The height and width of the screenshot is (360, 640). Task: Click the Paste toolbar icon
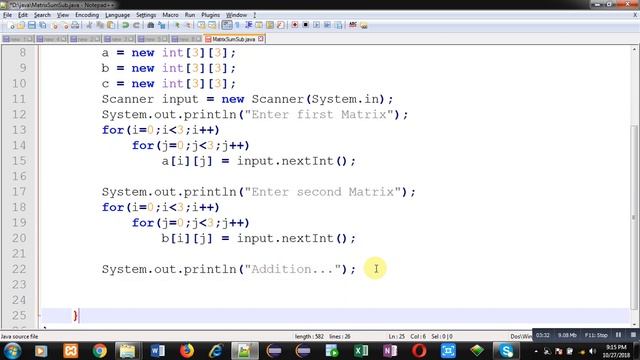click(x=111, y=25)
